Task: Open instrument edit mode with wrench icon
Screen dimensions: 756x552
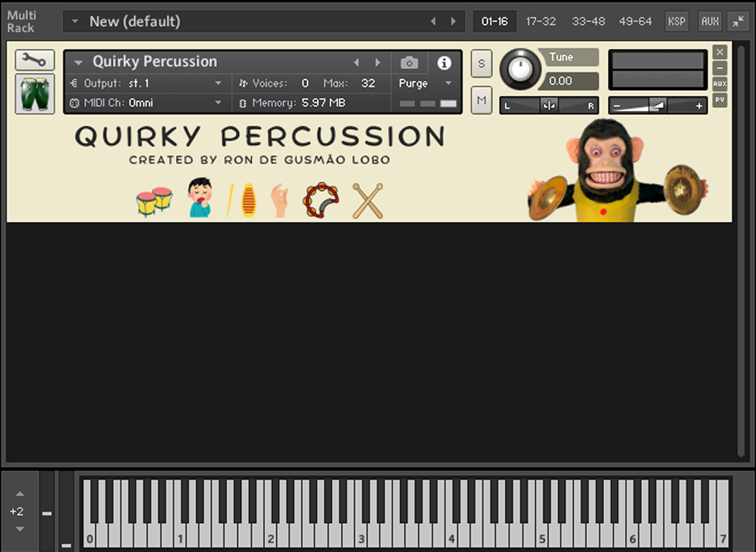Action: [x=35, y=60]
